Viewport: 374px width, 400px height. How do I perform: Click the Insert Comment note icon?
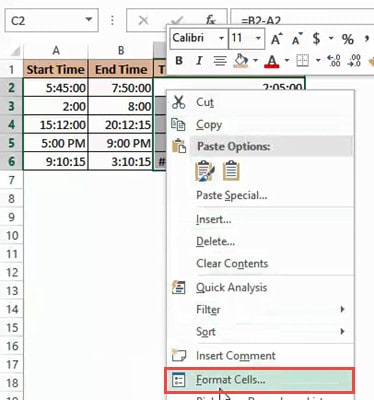pyautogui.click(x=178, y=355)
